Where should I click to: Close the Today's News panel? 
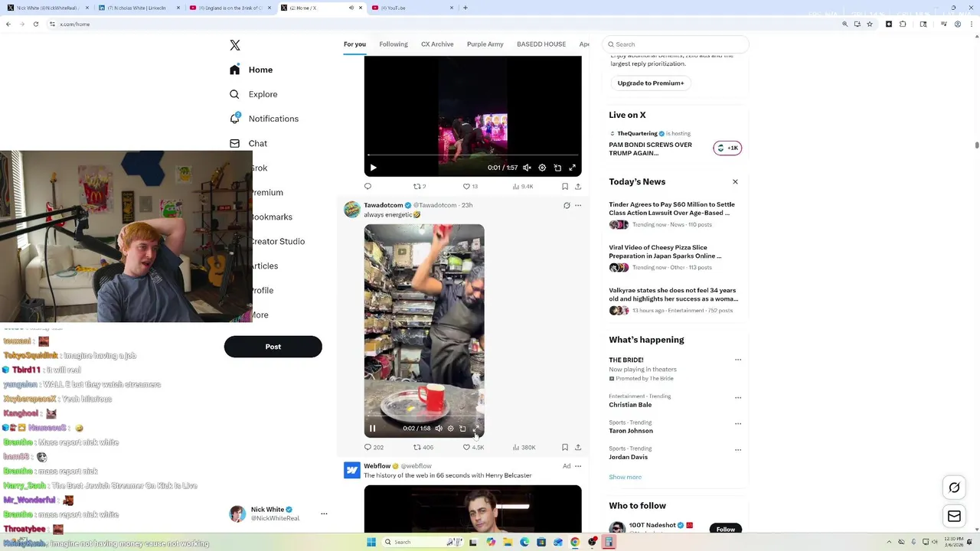735,182
